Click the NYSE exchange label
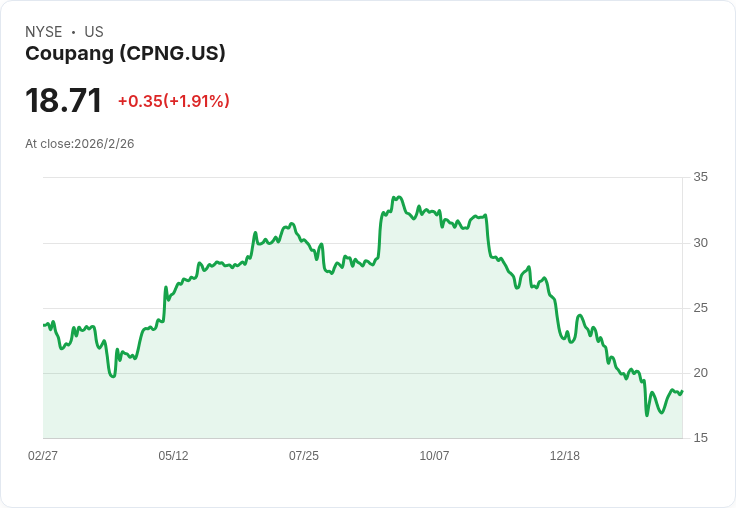The width and height of the screenshot is (736, 508). pos(44,32)
